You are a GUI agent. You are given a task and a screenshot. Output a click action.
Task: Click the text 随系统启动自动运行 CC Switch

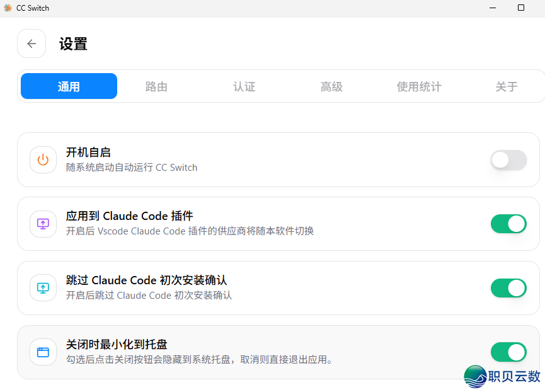132,168
